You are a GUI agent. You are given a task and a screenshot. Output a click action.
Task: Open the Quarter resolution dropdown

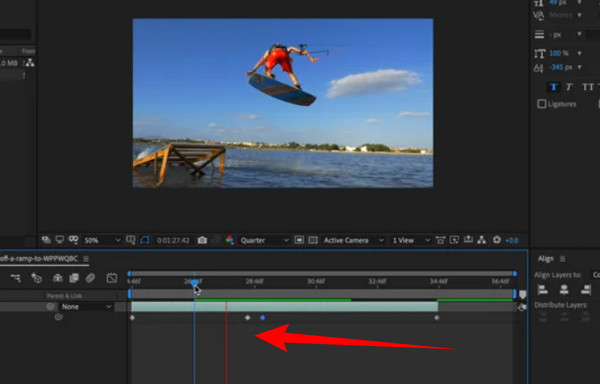tap(264, 240)
